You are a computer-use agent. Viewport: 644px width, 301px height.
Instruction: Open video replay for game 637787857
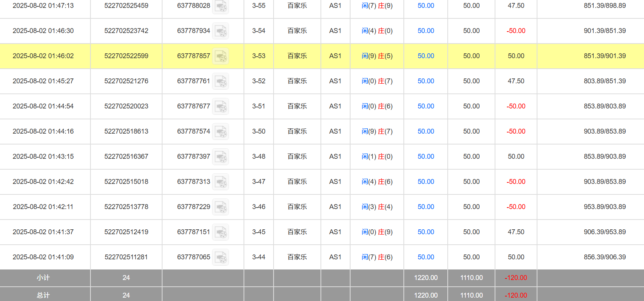221,56
